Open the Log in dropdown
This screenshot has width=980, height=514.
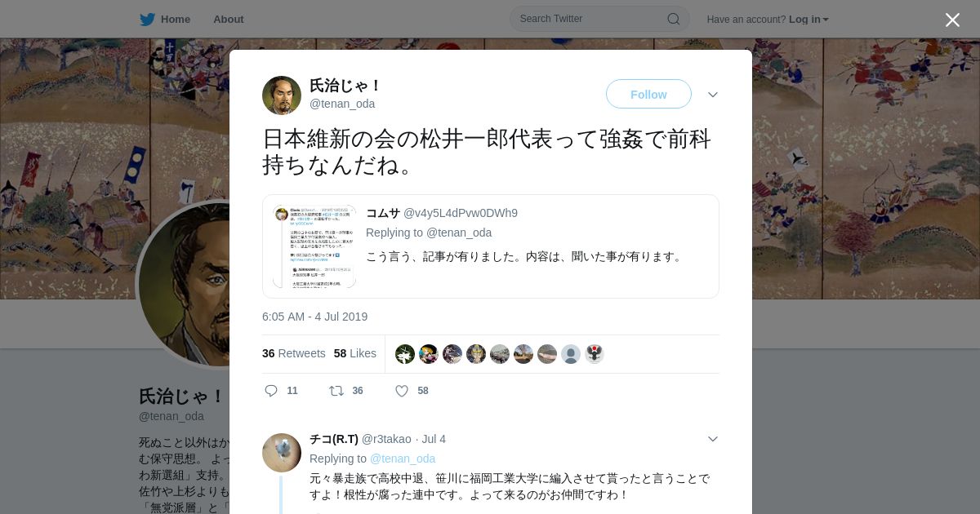(x=808, y=19)
